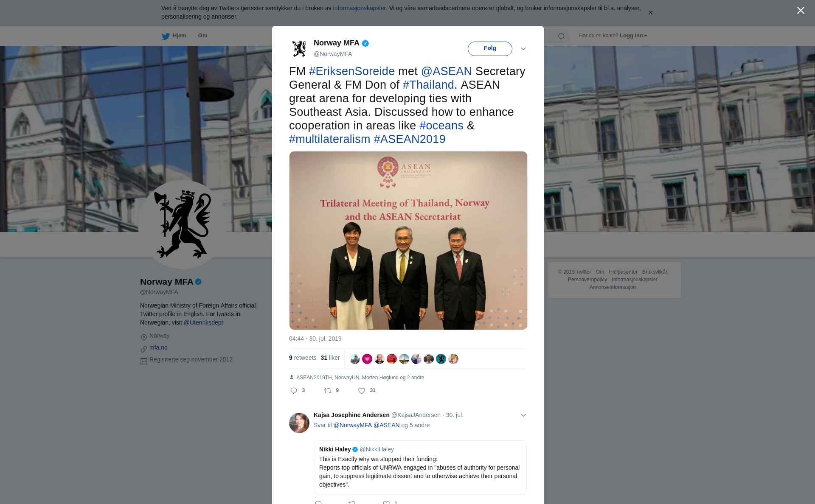Open Kajsa Josephine Andersen's profile picture
Viewport: 815px width, 504px height.
point(299,423)
